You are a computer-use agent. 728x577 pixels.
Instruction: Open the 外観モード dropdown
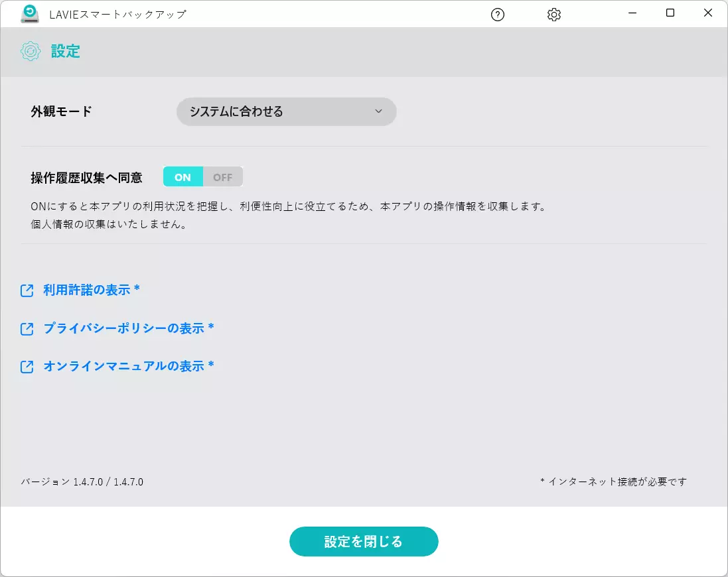click(287, 112)
